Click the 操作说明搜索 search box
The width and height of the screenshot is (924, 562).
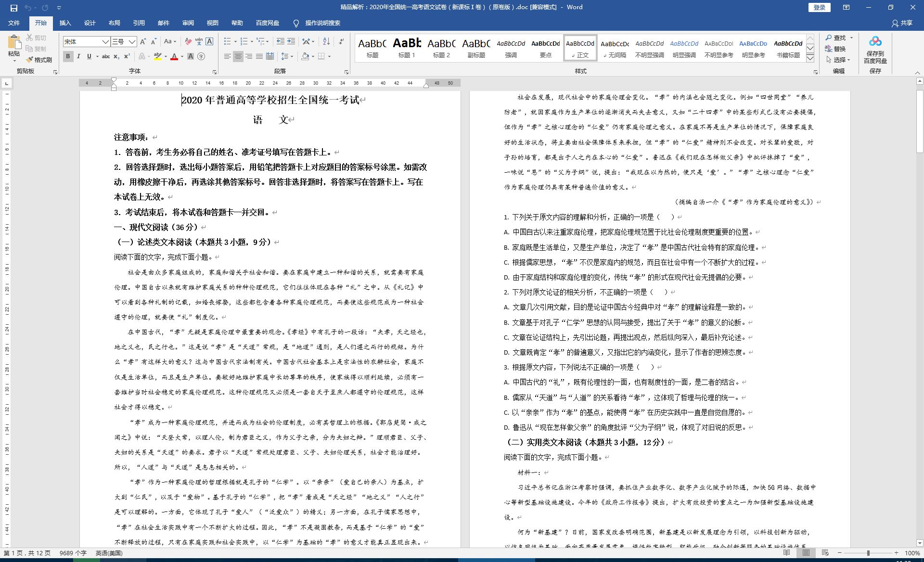(322, 23)
